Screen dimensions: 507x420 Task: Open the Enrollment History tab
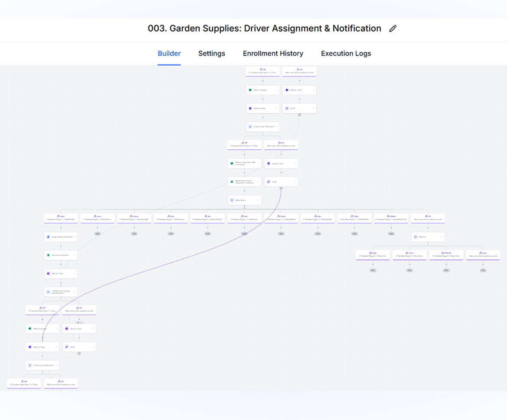(273, 54)
